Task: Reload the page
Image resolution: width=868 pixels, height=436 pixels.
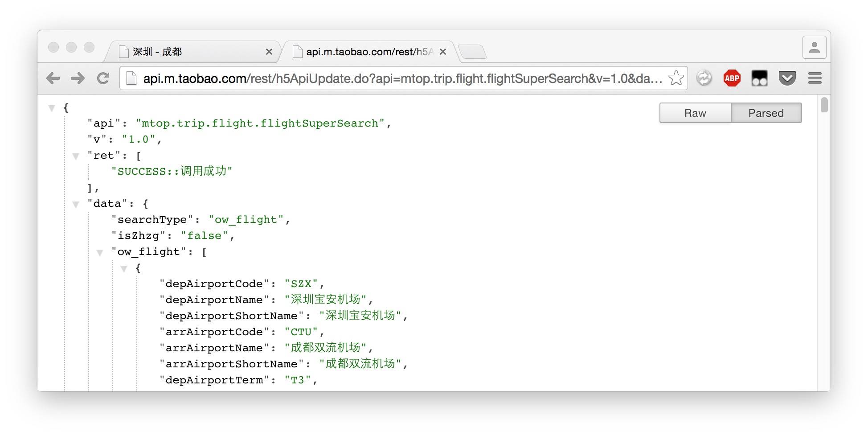Action: point(103,78)
